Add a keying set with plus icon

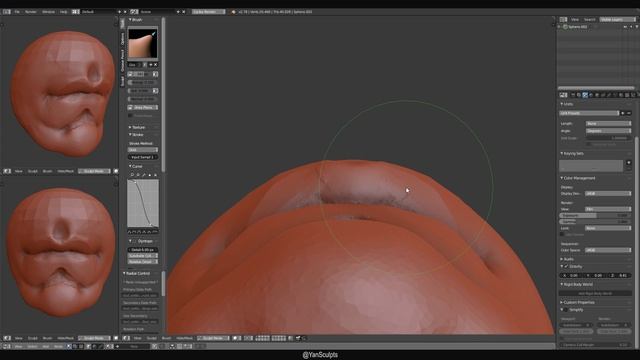(629, 162)
